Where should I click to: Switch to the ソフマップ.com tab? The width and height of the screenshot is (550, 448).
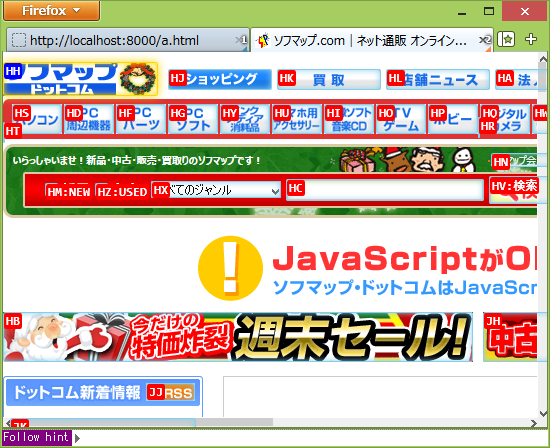click(x=372, y=40)
